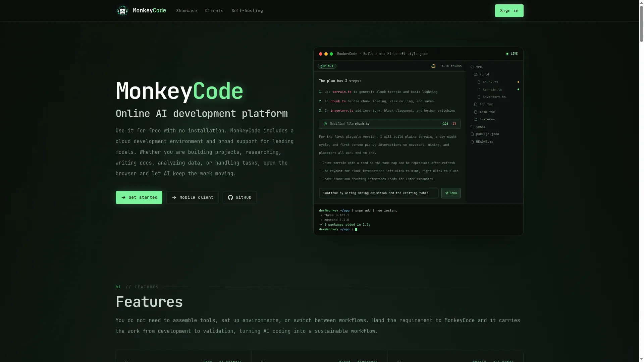Click the Modified file chunk.ts card
The image size is (644, 362).
click(x=390, y=124)
